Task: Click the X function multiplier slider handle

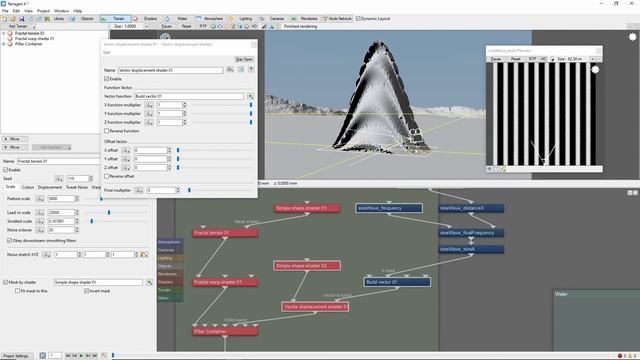Action: coord(251,105)
